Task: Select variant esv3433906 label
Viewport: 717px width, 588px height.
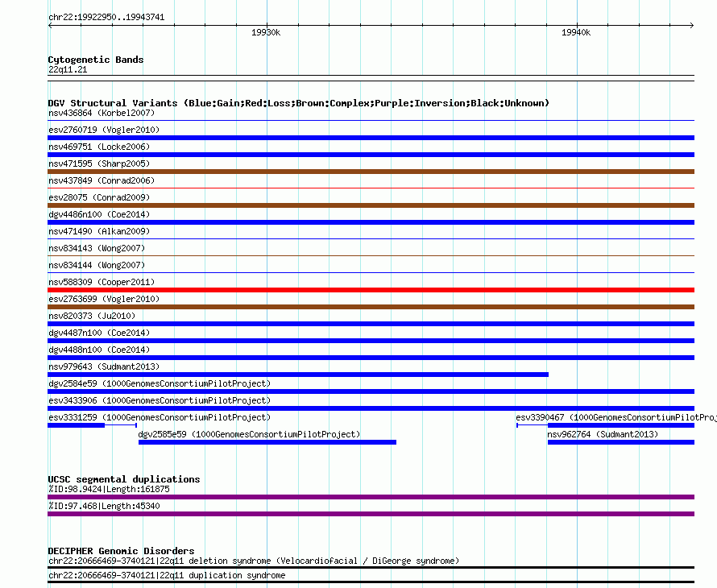Action: pos(160,400)
